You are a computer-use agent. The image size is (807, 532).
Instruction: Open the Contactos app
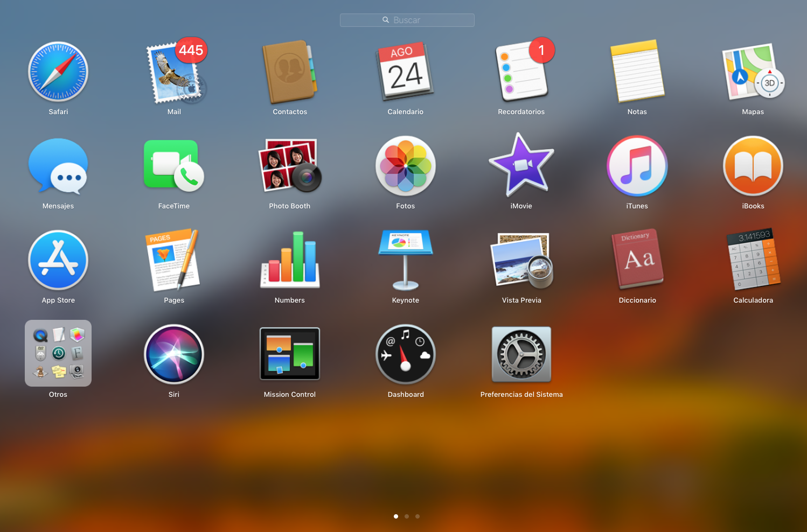click(x=290, y=72)
